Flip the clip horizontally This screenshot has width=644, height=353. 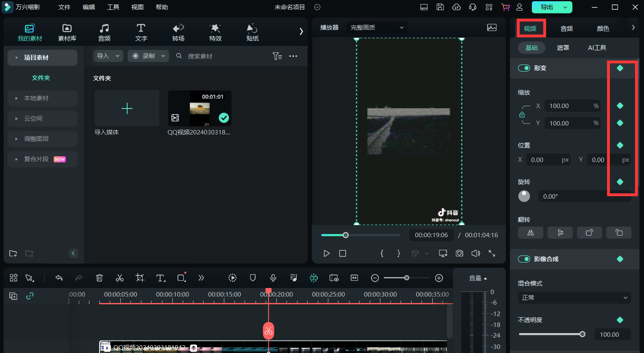pyautogui.click(x=531, y=233)
